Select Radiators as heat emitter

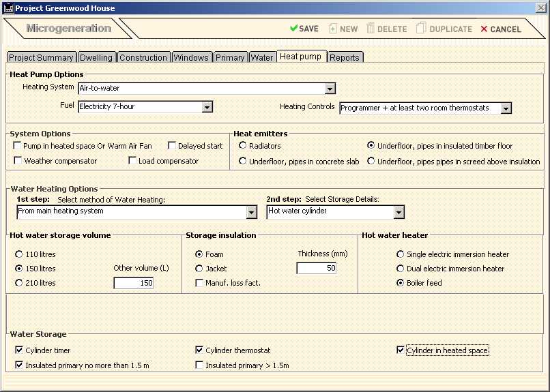click(242, 146)
